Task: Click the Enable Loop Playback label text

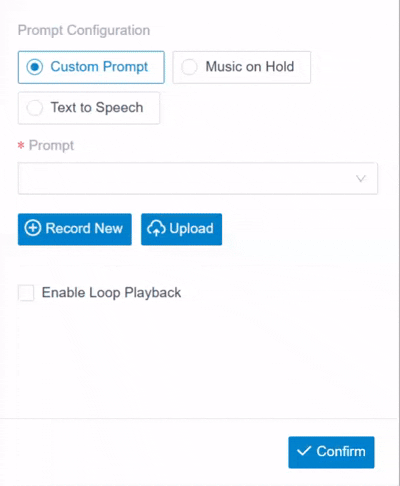Action: pyautogui.click(x=111, y=293)
